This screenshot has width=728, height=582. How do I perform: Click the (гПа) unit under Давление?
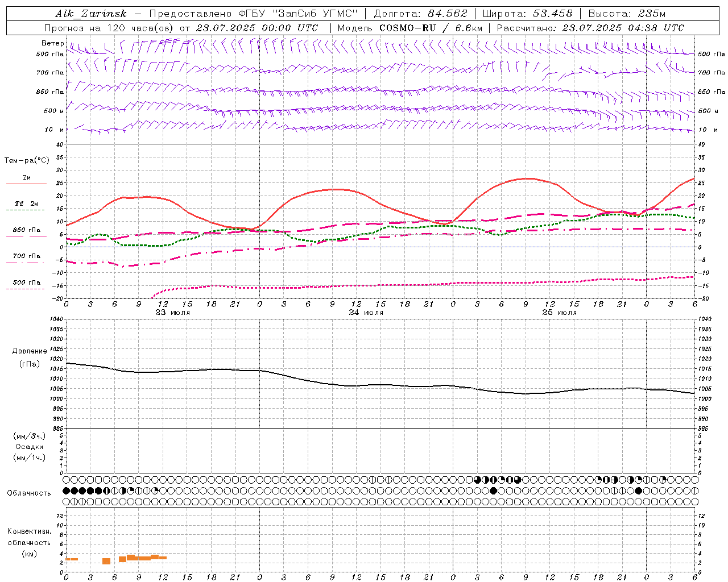click(30, 364)
